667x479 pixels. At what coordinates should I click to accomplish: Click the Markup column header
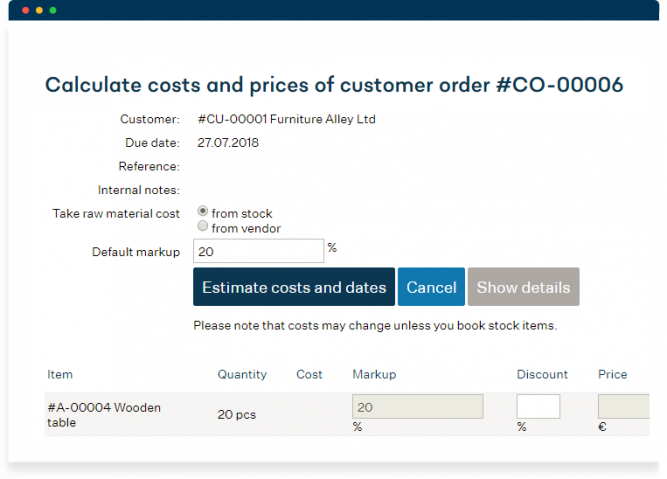[374, 375]
